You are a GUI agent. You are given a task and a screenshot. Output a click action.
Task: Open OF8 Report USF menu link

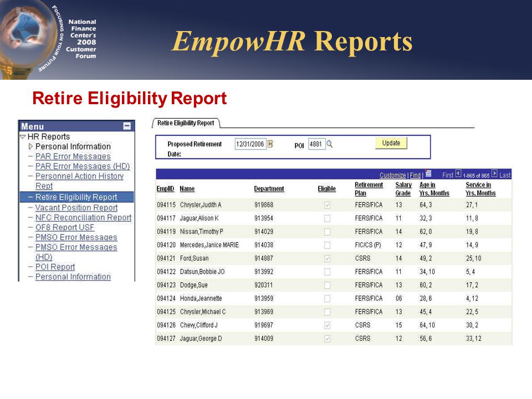click(65, 227)
